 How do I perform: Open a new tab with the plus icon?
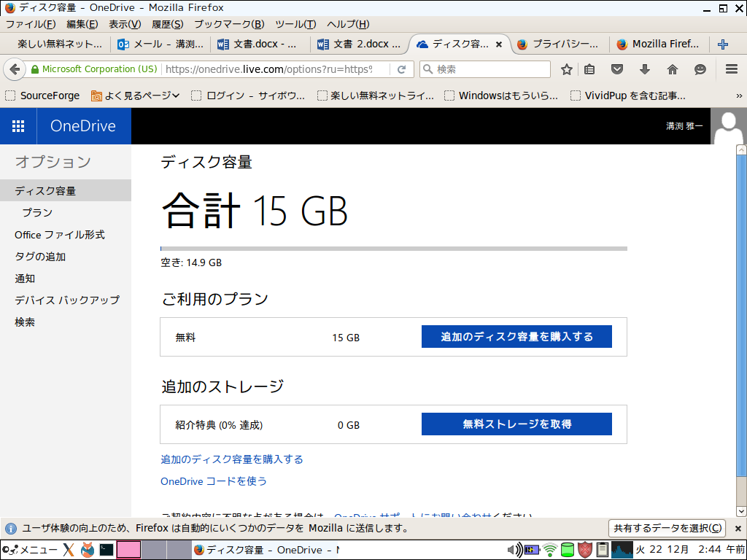pos(723,44)
